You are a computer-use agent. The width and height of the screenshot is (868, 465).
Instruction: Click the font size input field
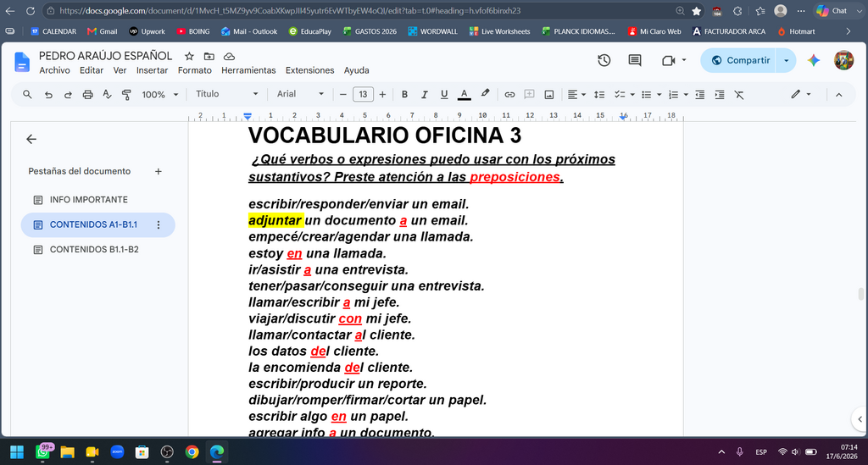[363, 95]
